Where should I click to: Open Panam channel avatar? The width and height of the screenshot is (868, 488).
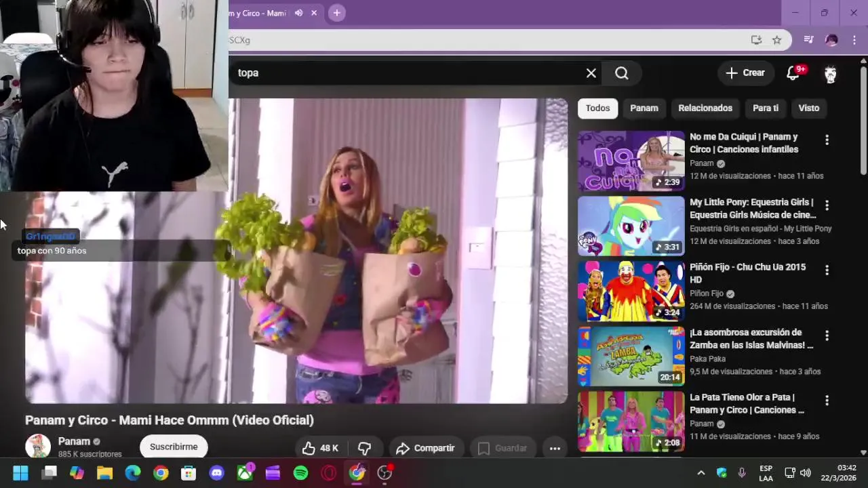pos(38,446)
